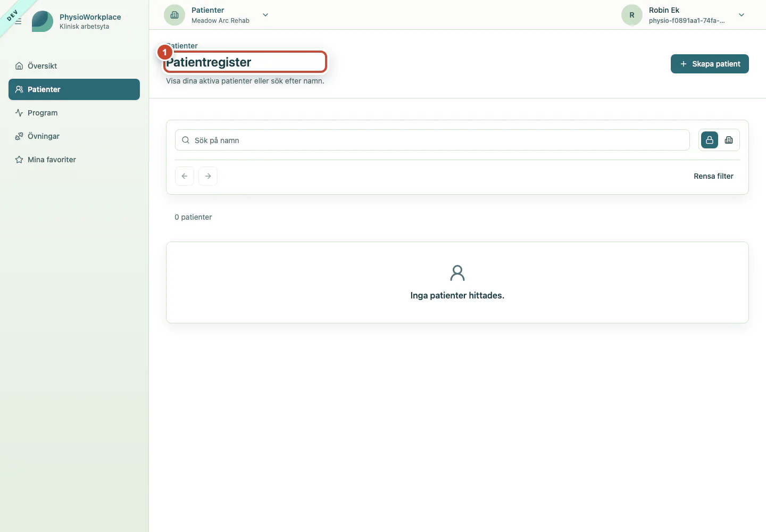Click the Patientregister heading

209,62
